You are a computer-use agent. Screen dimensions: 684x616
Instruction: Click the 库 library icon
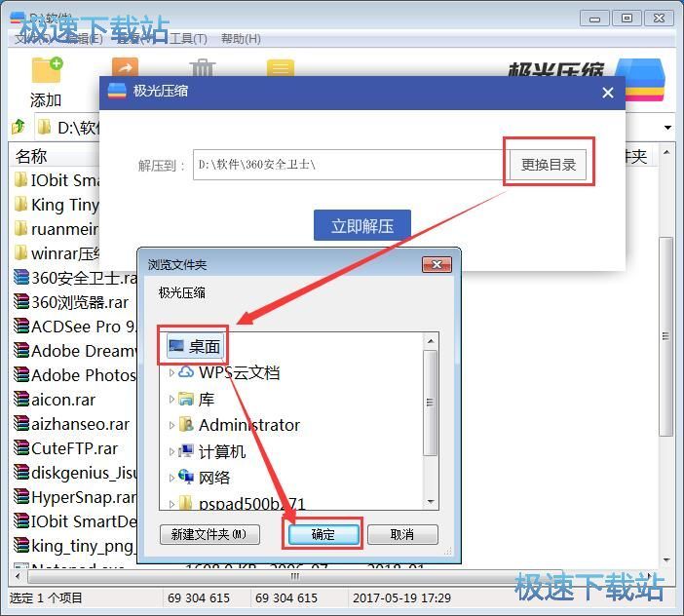point(186,399)
